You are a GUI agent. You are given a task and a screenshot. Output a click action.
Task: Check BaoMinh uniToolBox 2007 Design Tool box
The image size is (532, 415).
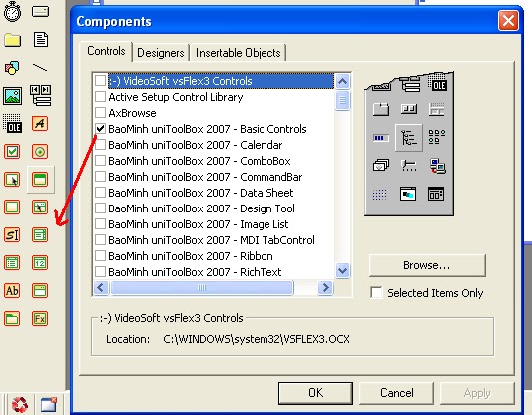(x=100, y=208)
